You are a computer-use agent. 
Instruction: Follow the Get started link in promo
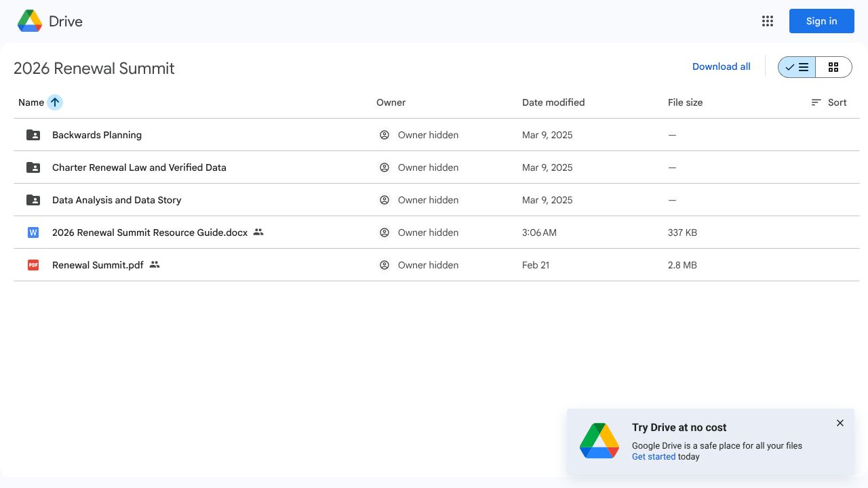[x=654, y=457]
